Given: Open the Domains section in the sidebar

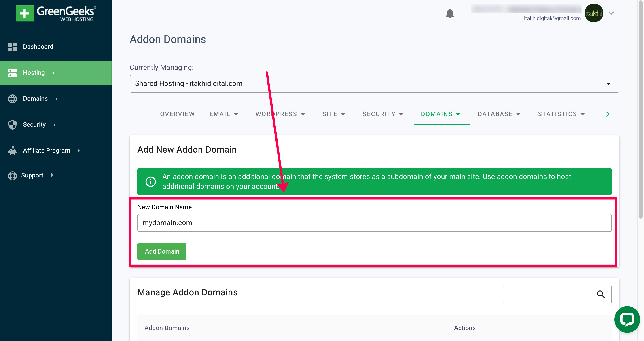Looking at the screenshot, I should 35,99.
